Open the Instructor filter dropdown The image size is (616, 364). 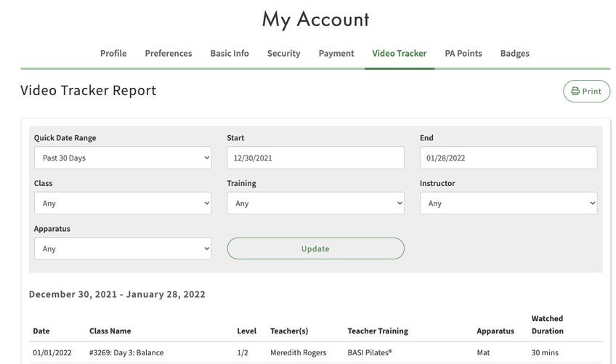pyautogui.click(x=508, y=203)
